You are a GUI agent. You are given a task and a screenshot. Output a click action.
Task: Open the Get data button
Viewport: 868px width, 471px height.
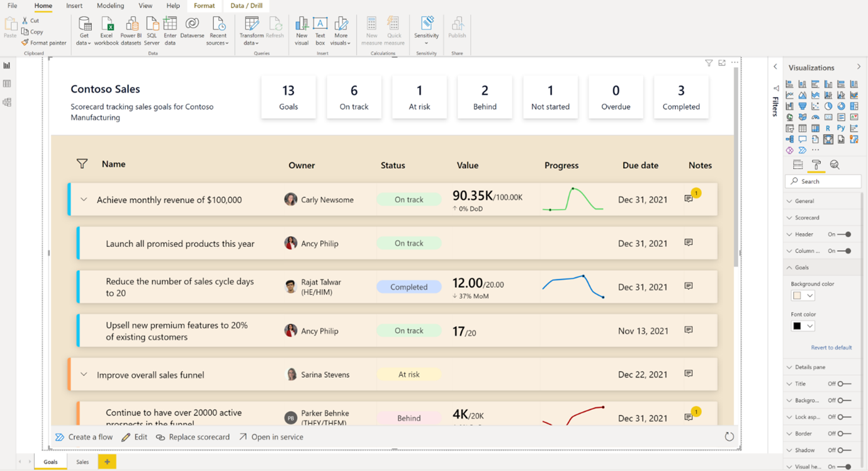click(x=84, y=31)
